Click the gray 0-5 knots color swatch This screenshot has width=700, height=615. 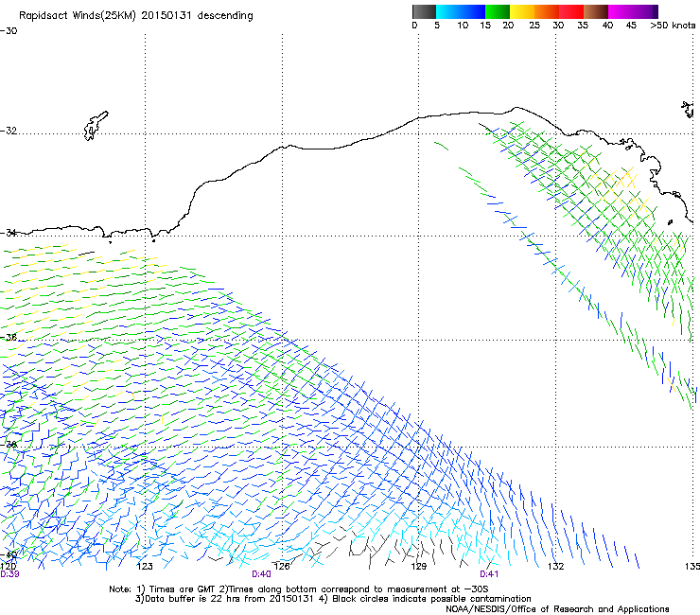(424, 11)
